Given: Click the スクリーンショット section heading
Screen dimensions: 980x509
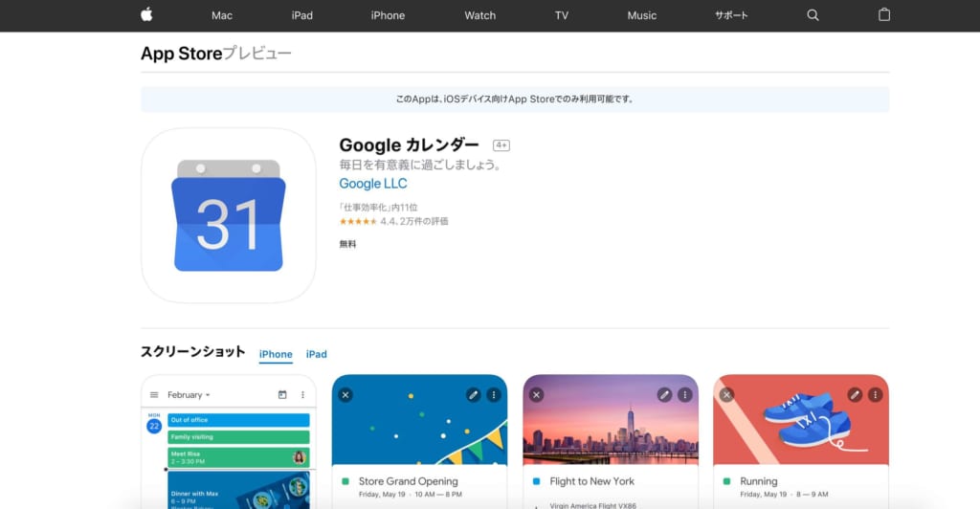Looking at the screenshot, I should 192,352.
